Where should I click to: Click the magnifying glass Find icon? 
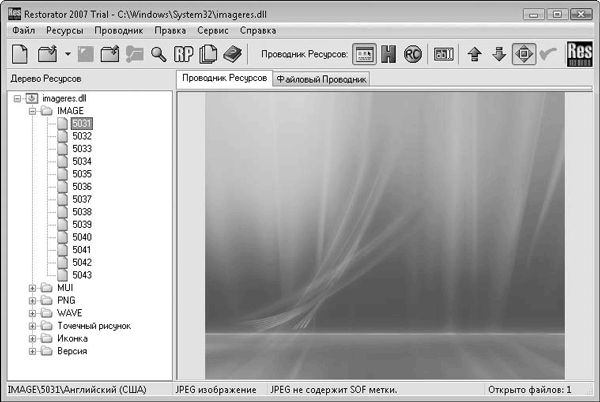coord(159,54)
